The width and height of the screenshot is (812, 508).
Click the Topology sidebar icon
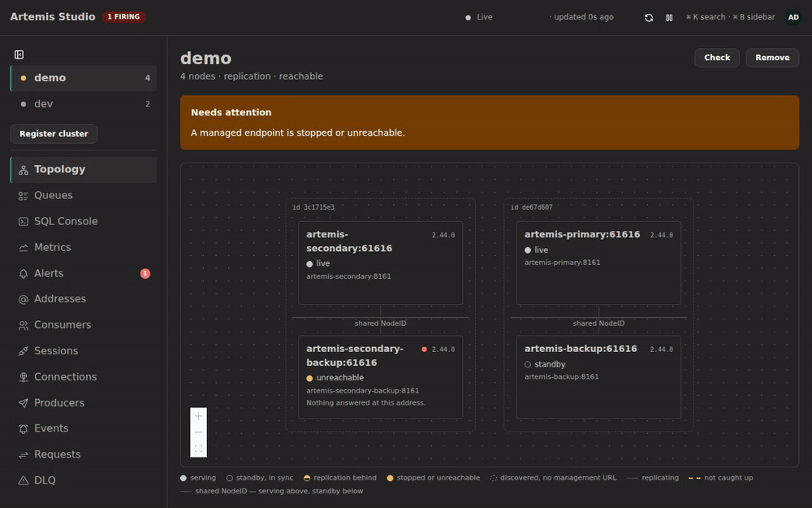click(24, 170)
